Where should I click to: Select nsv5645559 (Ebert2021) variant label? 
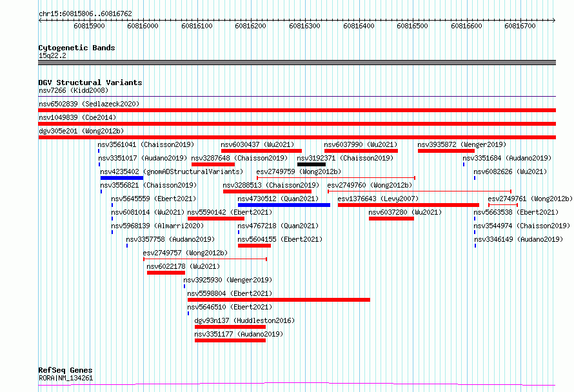pyautogui.click(x=153, y=199)
